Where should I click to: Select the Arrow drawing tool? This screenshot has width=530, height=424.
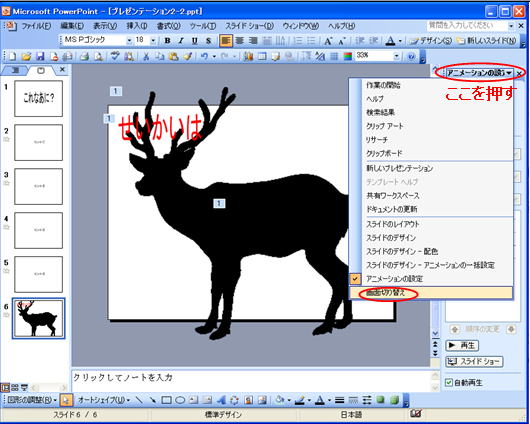pos(153,400)
